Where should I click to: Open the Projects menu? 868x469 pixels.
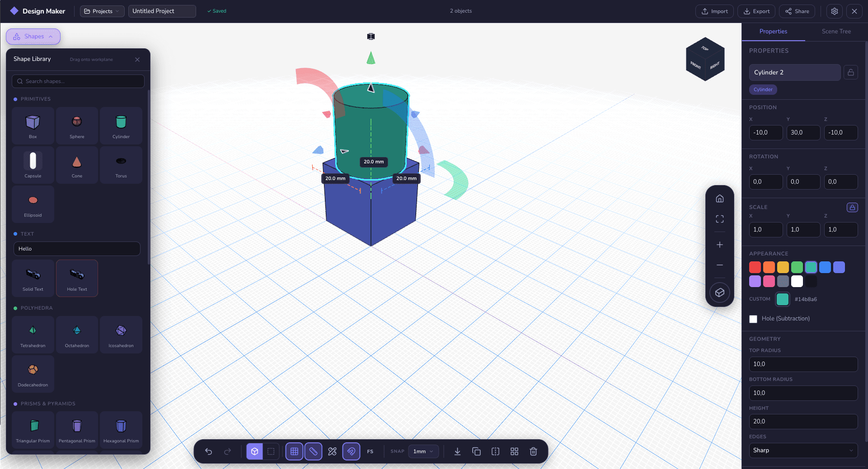[x=102, y=11]
